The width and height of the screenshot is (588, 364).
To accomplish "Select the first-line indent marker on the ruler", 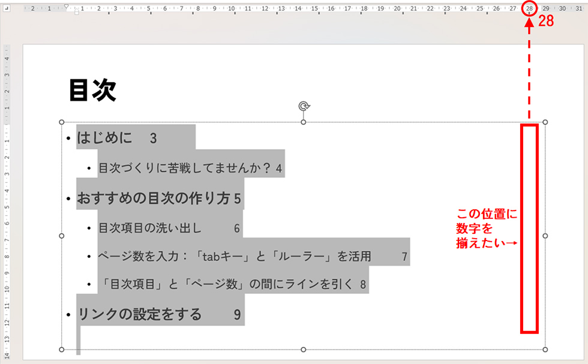I will [66, 7].
